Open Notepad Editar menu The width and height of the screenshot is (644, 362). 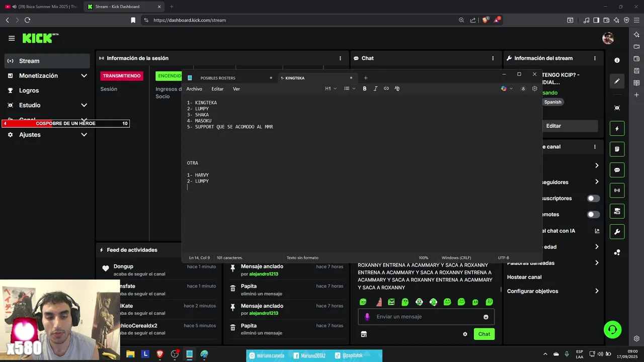[x=217, y=89]
